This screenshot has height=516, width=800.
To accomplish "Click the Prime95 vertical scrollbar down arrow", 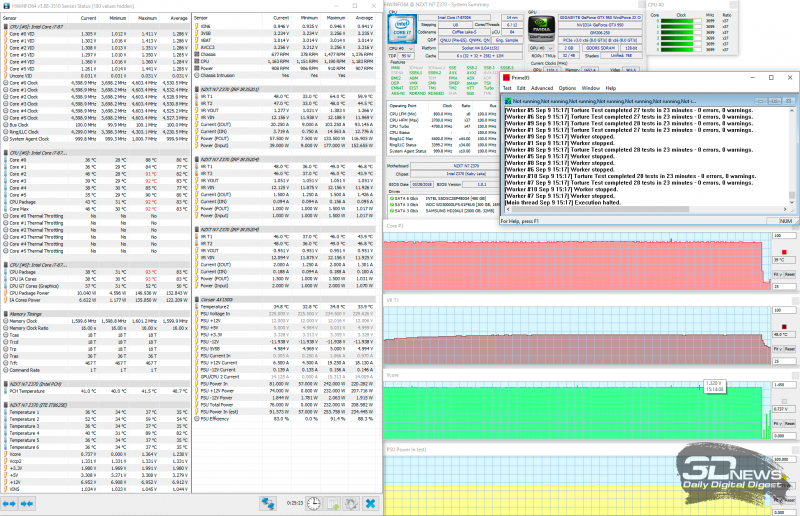I will [792, 202].
